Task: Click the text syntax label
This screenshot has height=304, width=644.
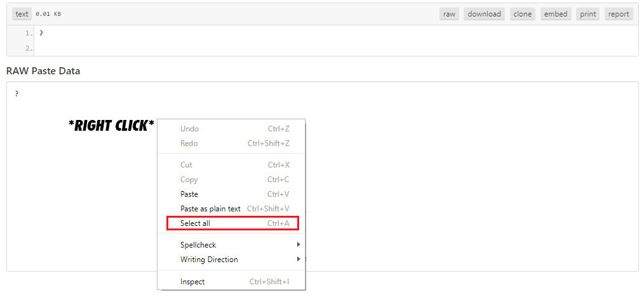Action: click(x=22, y=14)
